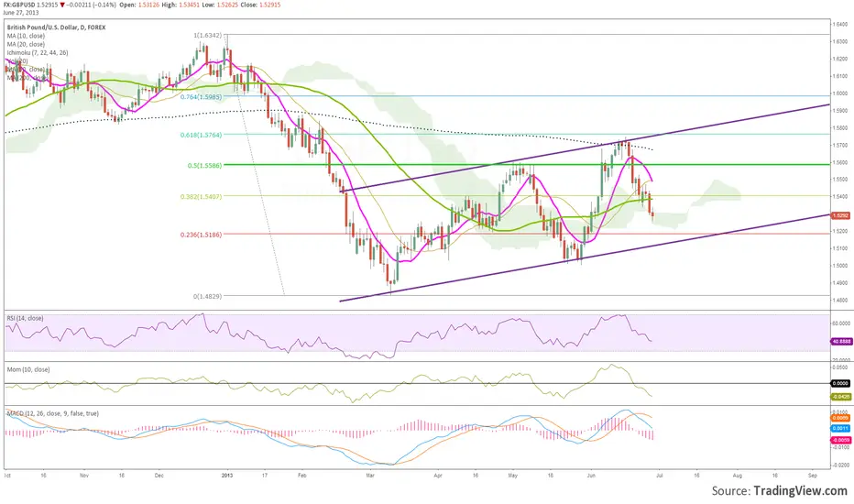Click the red 1.5292 current price tag
The width and height of the screenshot is (854, 504).
pyautogui.click(x=840, y=215)
